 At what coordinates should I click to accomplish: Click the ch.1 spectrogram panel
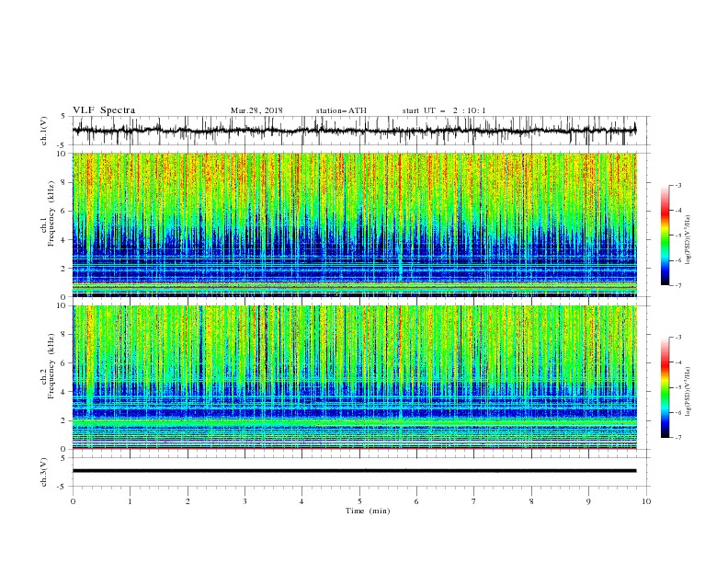tap(355, 224)
